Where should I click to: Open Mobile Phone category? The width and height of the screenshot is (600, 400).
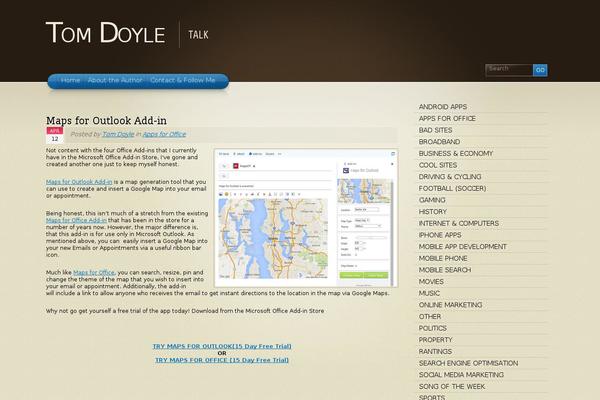point(443,258)
